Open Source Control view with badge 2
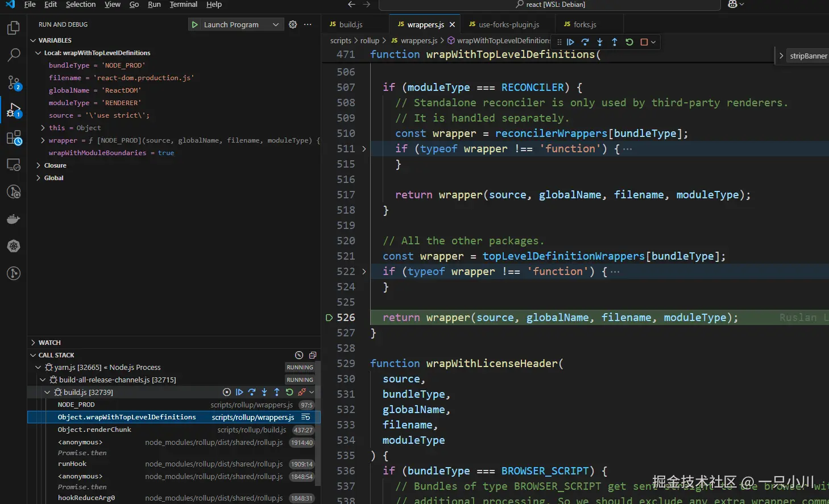The image size is (829, 504). click(x=14, y=83)
